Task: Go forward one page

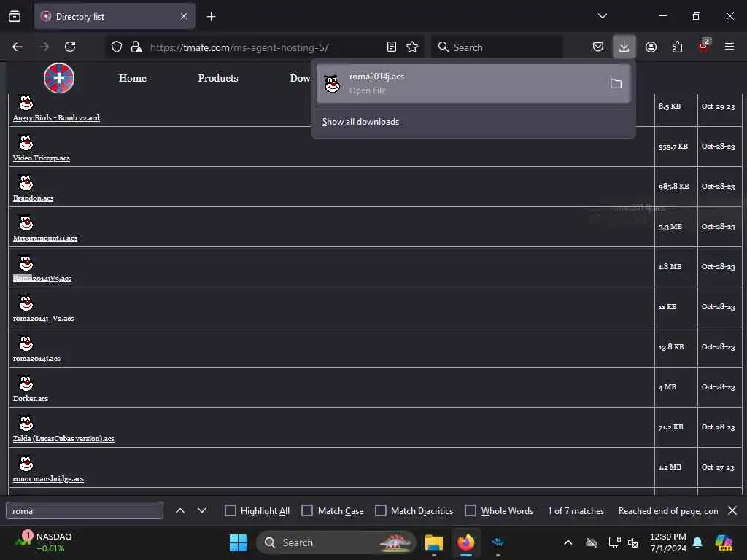Action: [44, 47]
